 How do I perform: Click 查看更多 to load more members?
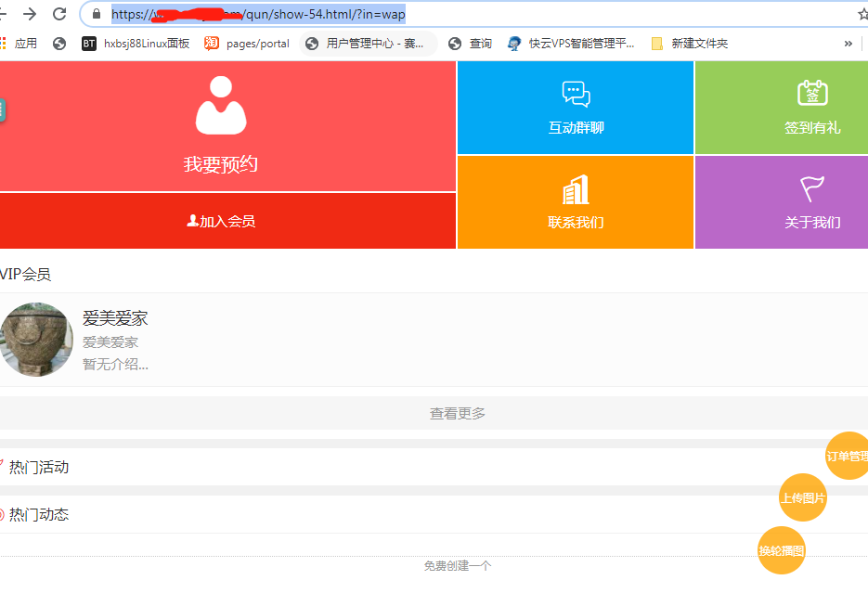pyautogui.click(x=457, y=413)
